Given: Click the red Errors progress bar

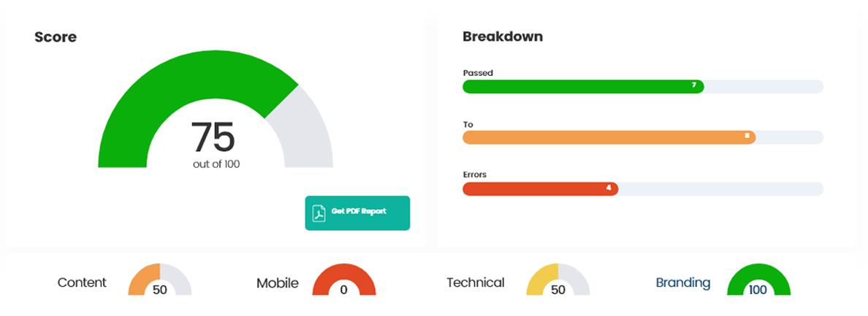Looking at the screenshot, I should (x=540, y=188).
